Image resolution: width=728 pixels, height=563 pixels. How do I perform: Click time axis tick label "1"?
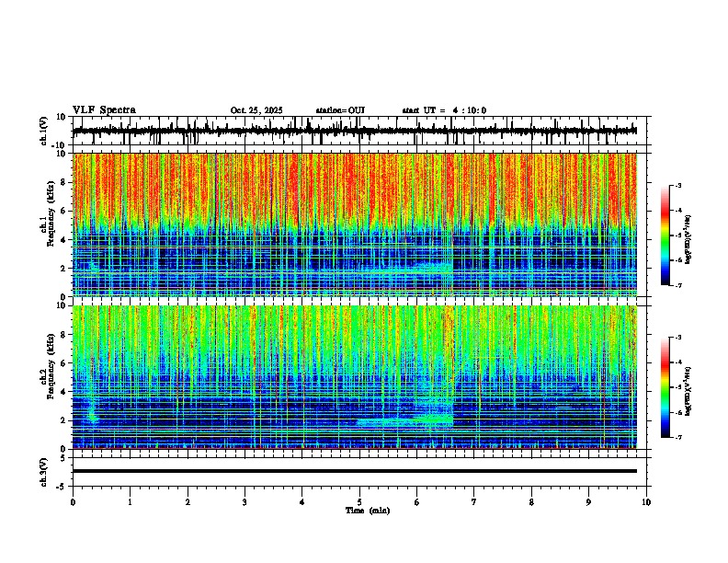coord(130,502)
